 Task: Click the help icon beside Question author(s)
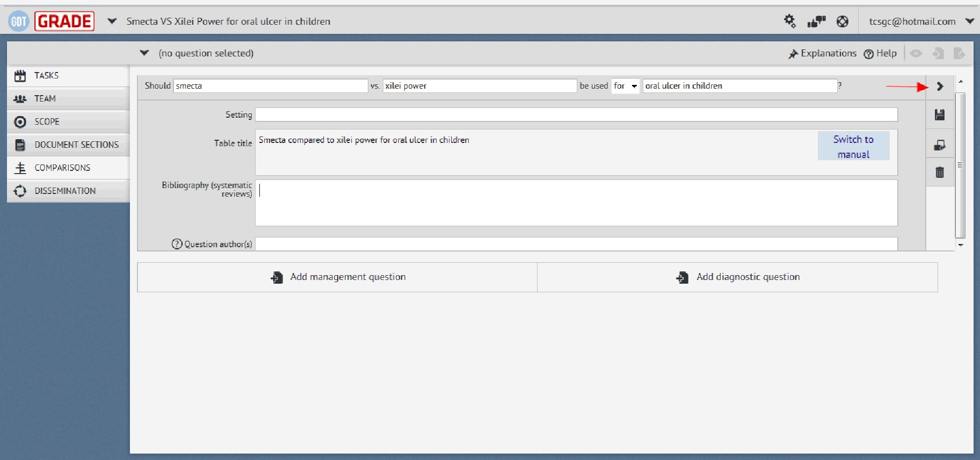pos(177,244)
